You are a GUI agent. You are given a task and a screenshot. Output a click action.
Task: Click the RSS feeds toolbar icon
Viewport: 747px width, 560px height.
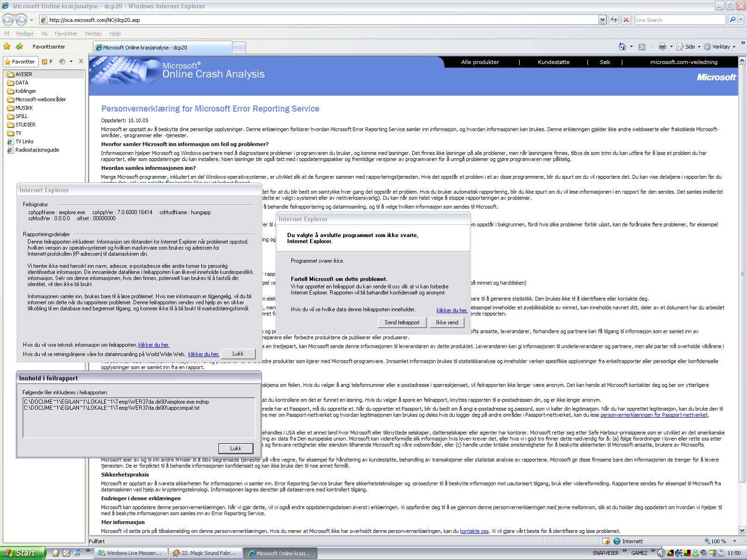(642, 47)
